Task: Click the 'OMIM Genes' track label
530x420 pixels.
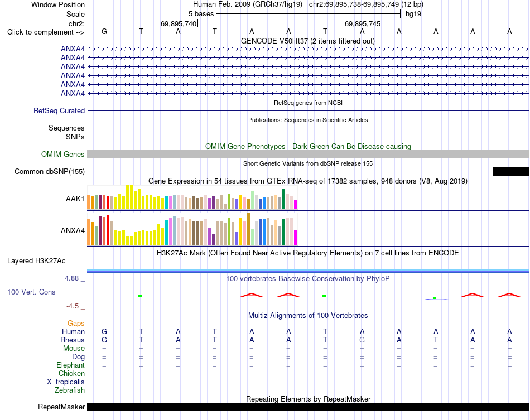Action: point(63,154)
